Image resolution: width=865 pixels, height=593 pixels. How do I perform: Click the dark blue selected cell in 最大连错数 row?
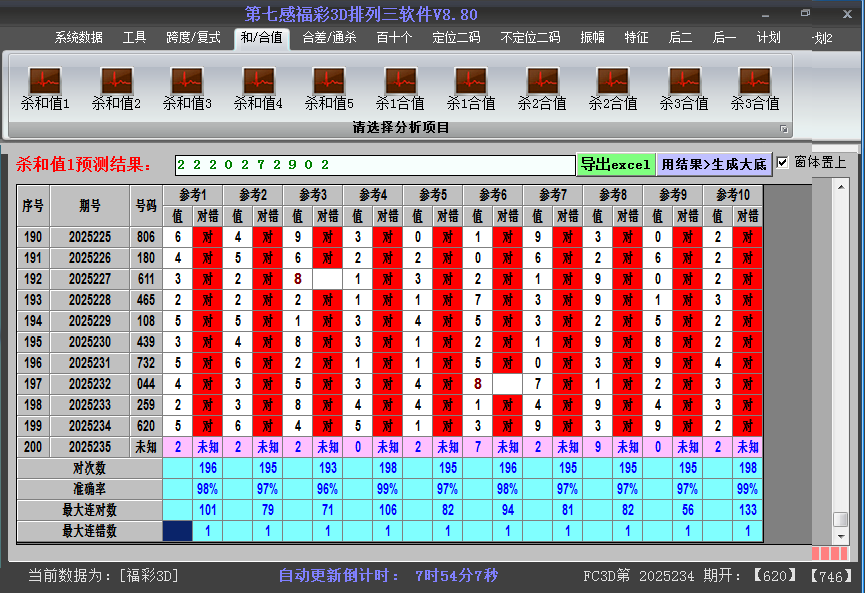pos(178,531)
